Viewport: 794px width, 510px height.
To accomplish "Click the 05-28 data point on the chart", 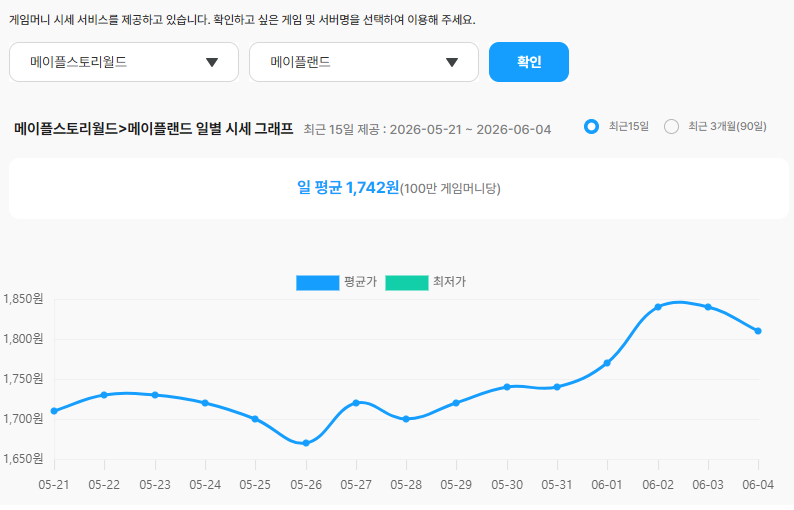I will click(x=406, y=419).
